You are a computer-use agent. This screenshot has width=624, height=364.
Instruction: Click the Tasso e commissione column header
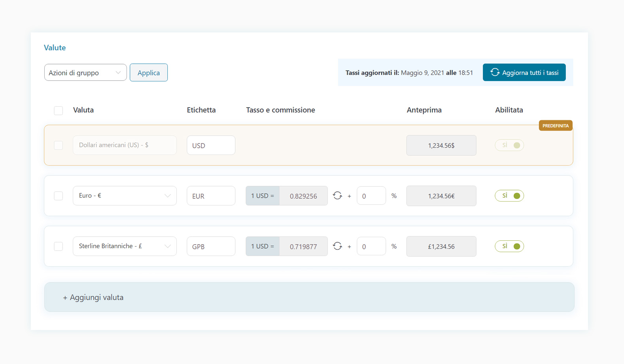point(280,110)
